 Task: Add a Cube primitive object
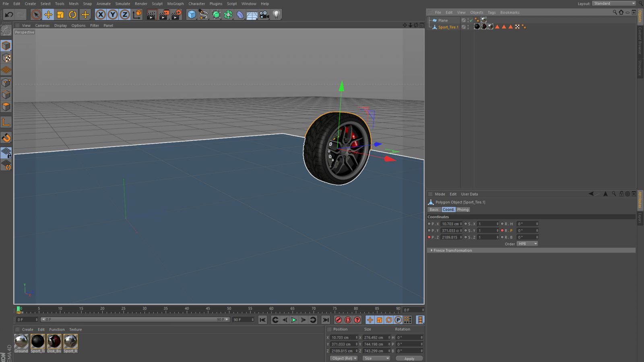click(x=192, y=15)
